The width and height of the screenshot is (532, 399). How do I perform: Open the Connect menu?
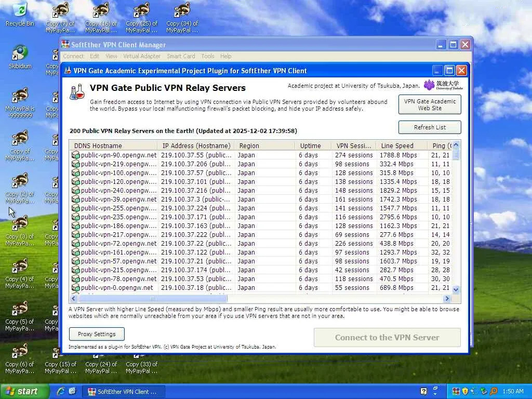tap(73, 56)
